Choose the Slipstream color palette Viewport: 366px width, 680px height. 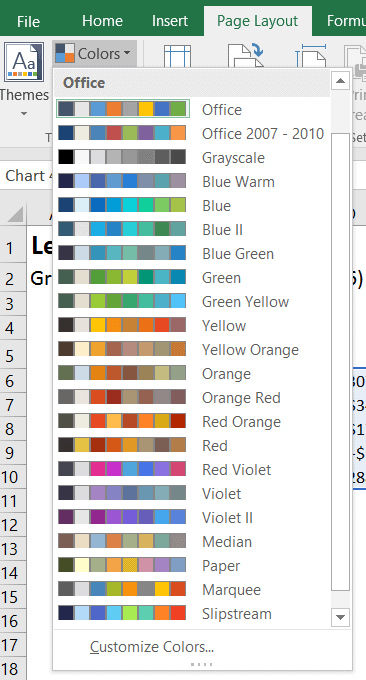point(192,613)
